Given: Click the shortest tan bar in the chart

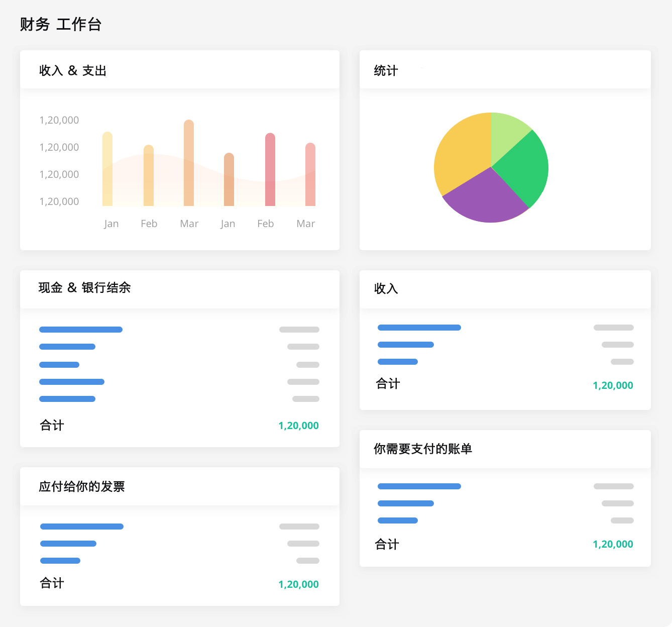Looking at the screenshot, I should click(x=229, y=179).
